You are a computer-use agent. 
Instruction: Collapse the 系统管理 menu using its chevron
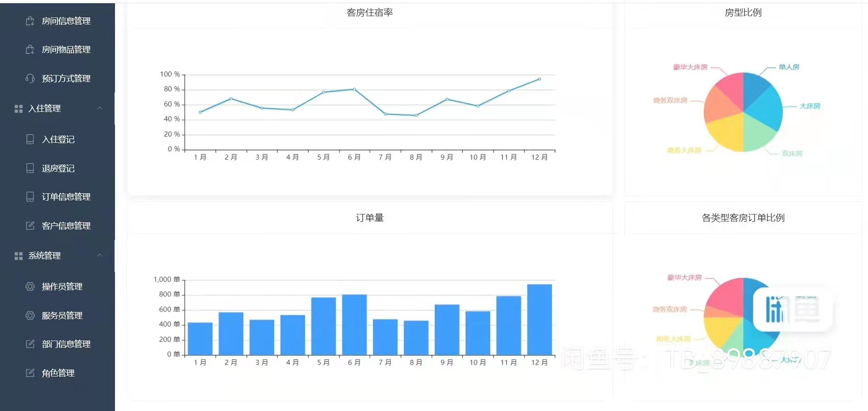(x=99, y=255)
